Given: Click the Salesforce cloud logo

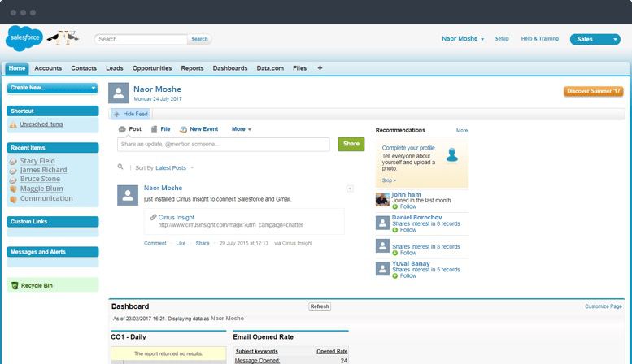Looking at the screenshot, I should [24, 38].
